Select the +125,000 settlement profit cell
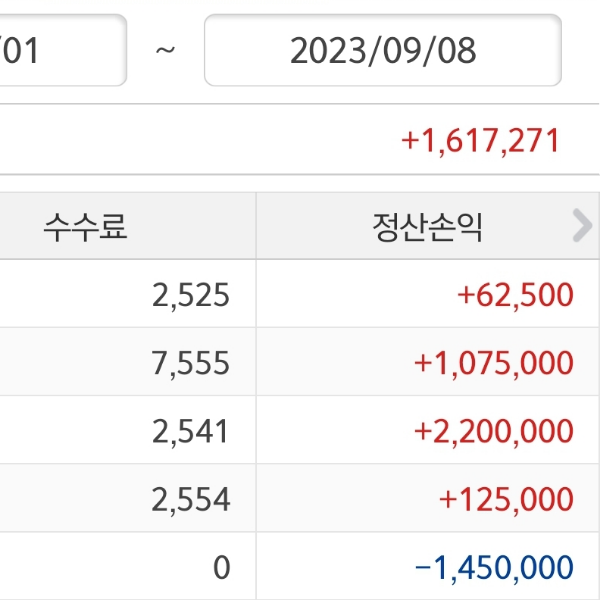The image size is (600, 600). (507, 499)
